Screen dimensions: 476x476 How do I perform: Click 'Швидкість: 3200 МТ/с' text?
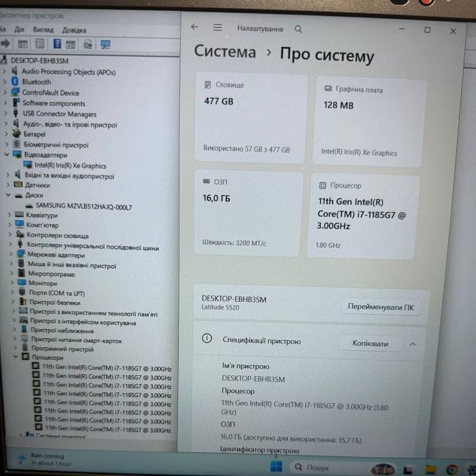tap(234, 243)
